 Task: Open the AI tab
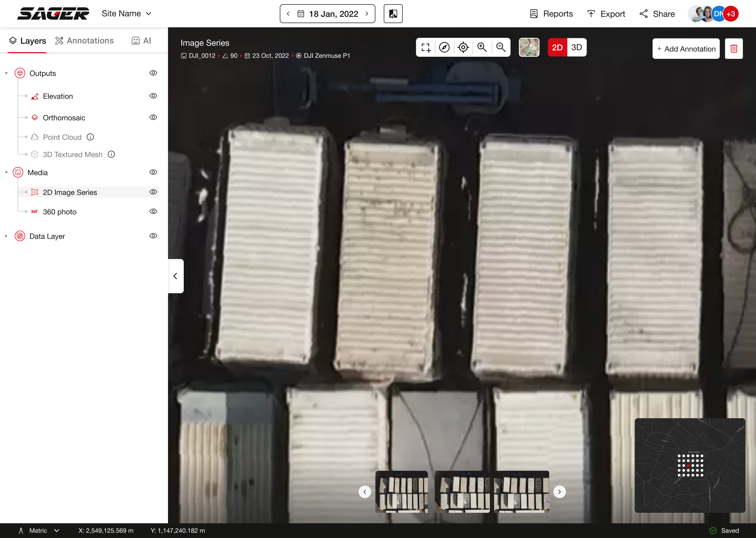click(x=141, y=41)
